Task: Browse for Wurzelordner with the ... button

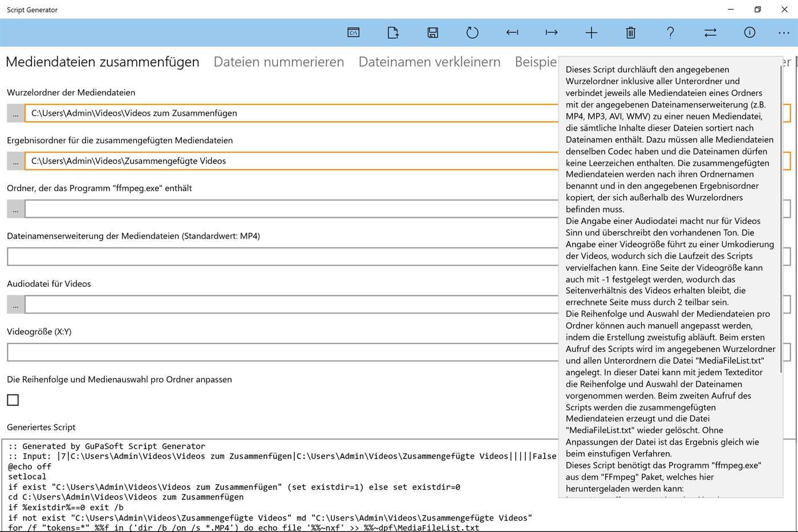Action: 15,113
